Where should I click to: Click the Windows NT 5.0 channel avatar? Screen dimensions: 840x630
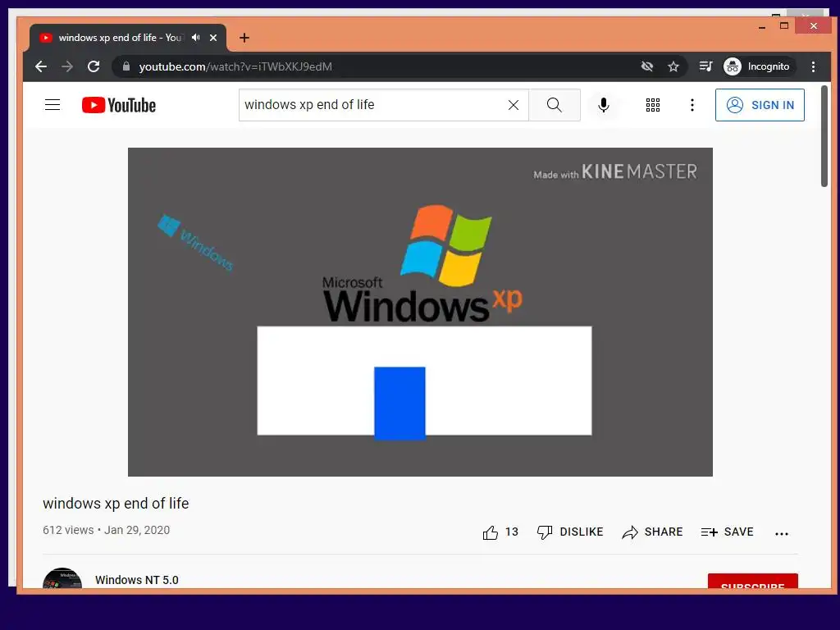point(62,578)
